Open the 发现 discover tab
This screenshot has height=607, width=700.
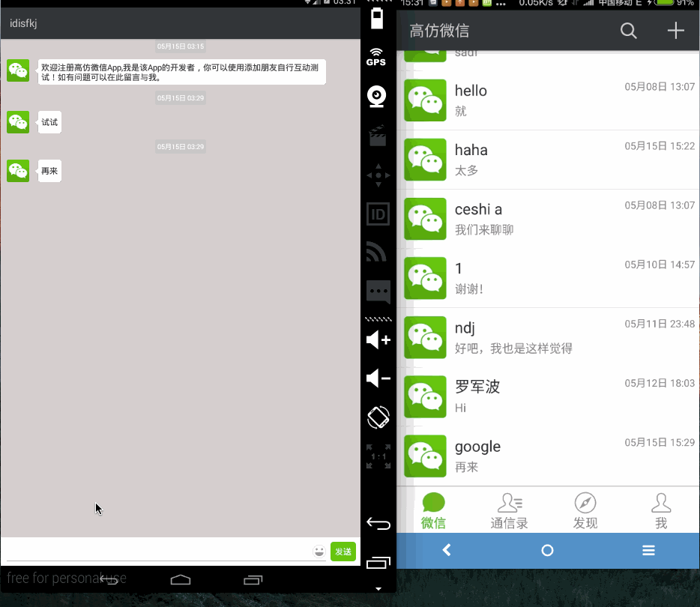coord(585,511)
